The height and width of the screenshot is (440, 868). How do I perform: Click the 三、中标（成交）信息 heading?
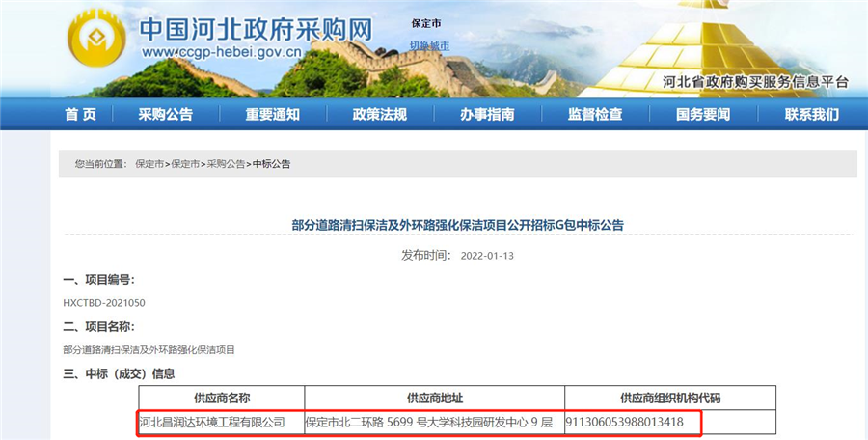click(119, 373)
